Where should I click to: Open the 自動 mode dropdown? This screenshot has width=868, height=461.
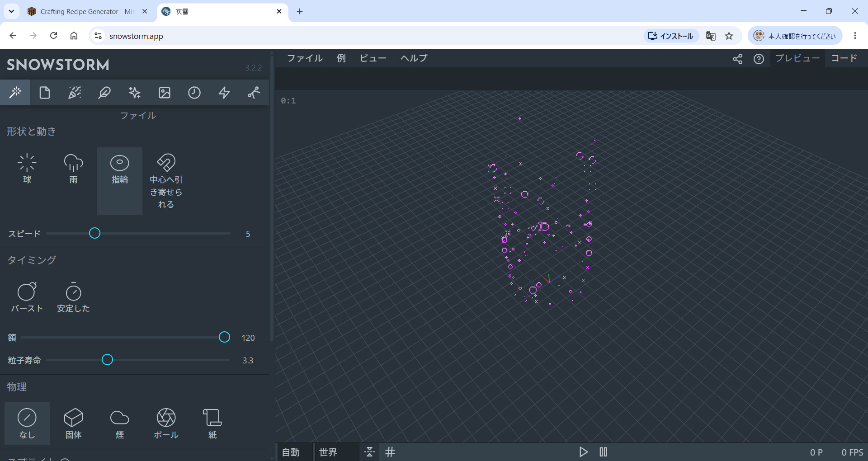[294, 452]
